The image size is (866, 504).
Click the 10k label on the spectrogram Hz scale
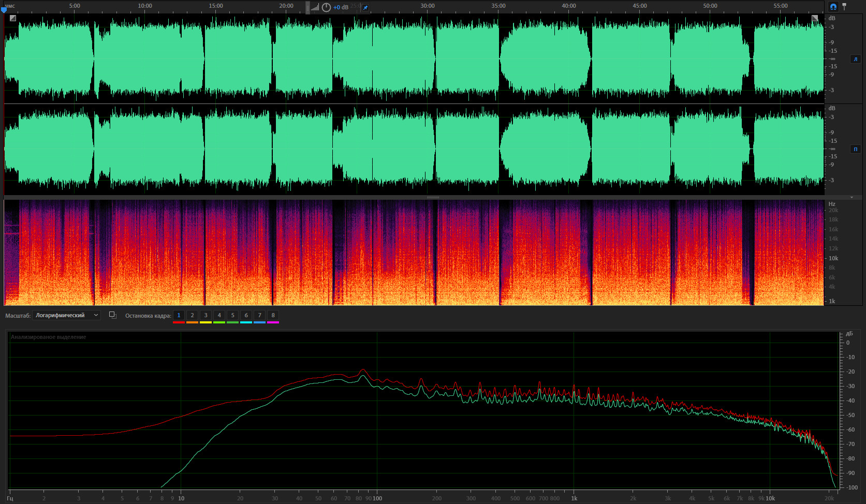click(x=833, y=258)
